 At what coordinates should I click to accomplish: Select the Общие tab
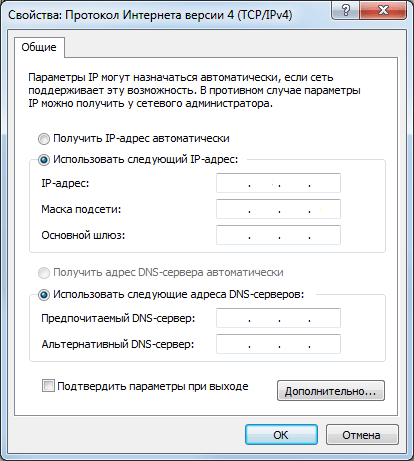(x=39, y=47)
